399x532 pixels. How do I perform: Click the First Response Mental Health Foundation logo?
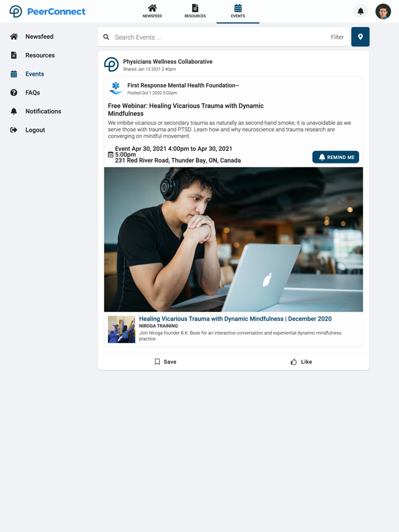click(x=116, y=88)
